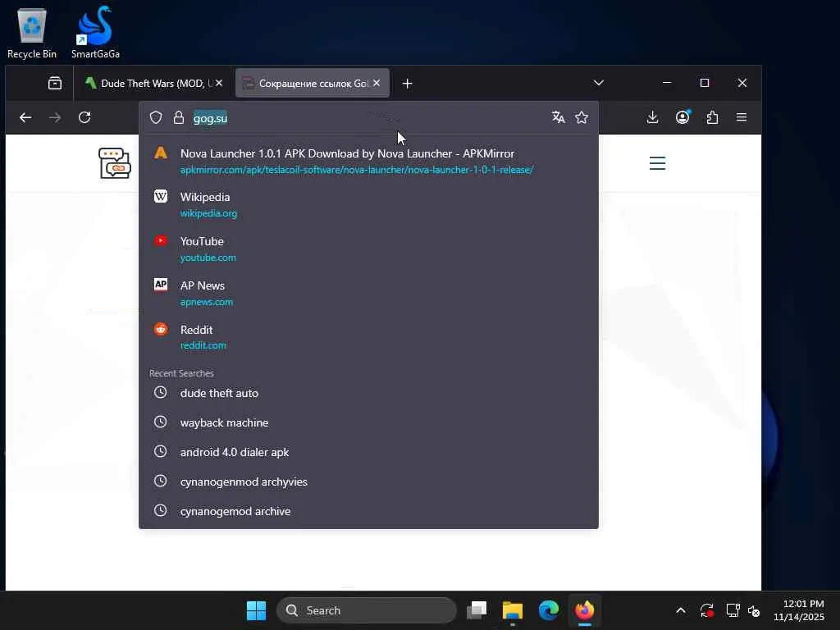The width and height of the screenshot is (840, 630).
Task: Open the Windows Start menu
Action: coord(256,610)
